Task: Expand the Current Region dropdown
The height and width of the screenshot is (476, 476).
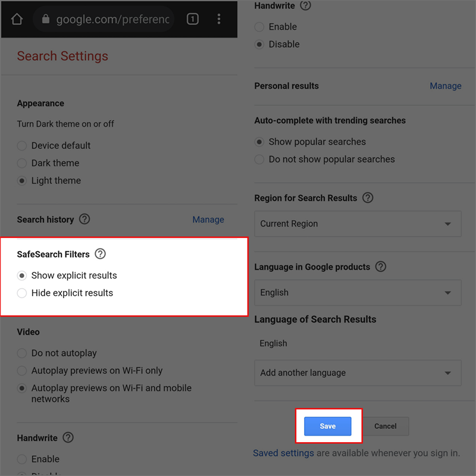Action: 358,224
